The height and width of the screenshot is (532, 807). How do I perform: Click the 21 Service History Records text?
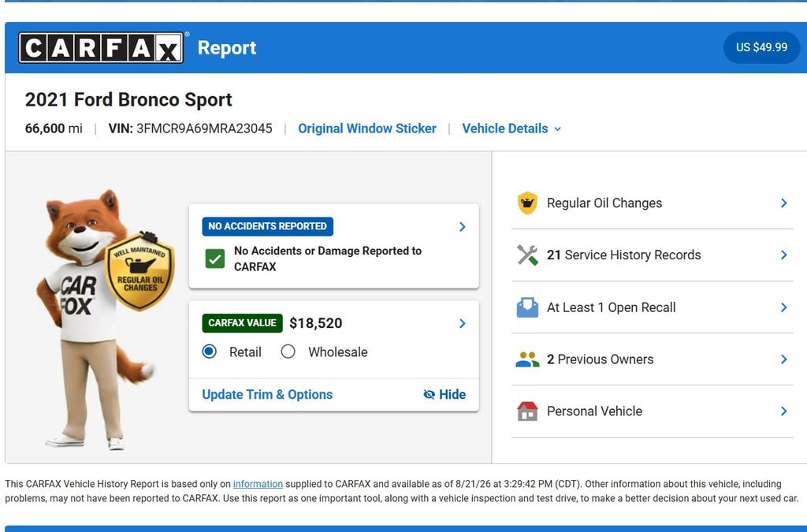coord(624,255)
